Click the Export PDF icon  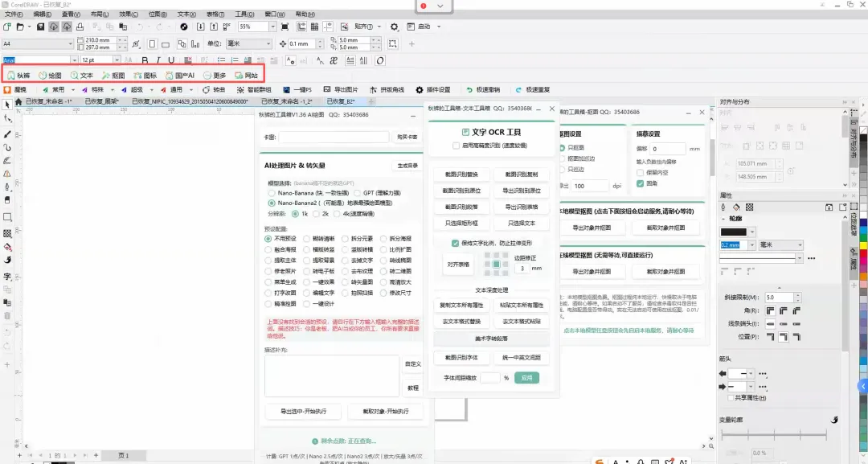[x=227, y=27]
